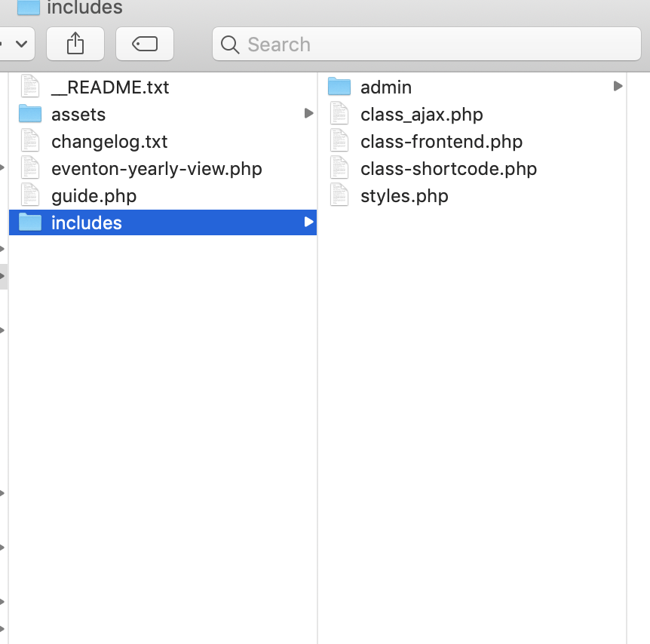The width and height of the screenshot is (650, 644).
Task: Click the includes folder icon in title bar
Action: coord(29,8)
